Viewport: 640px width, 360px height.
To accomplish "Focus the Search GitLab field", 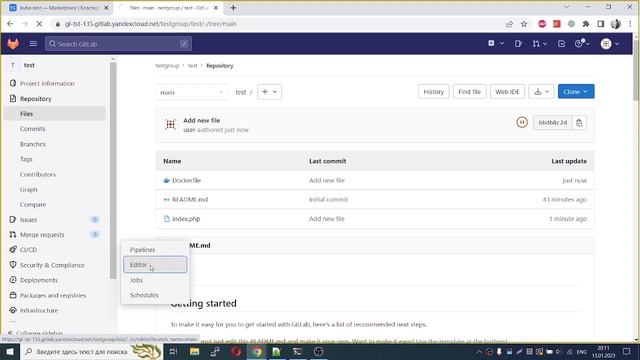I will [118, 44].
